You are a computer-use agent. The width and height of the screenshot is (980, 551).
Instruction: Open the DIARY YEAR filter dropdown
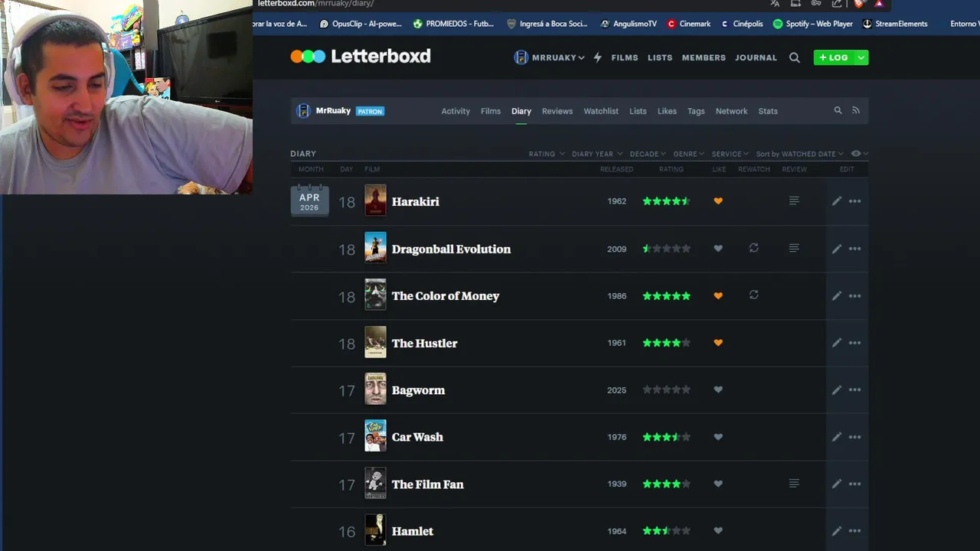[x=597, y=154]
